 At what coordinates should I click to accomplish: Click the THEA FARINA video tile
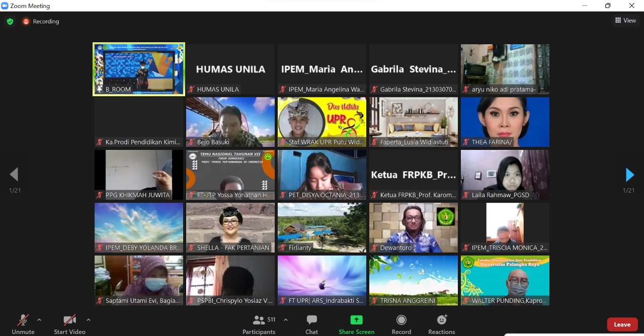(x=505, y=122)
